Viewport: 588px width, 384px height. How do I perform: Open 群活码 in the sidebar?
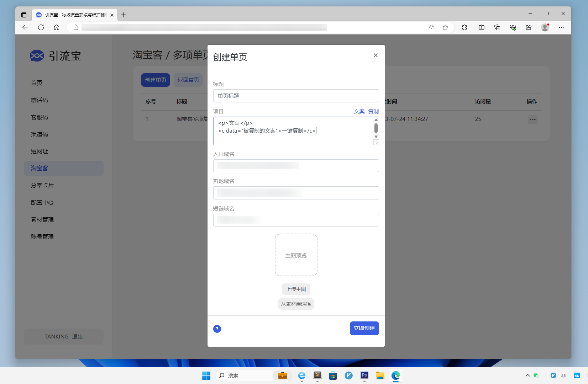coord(40,100)
